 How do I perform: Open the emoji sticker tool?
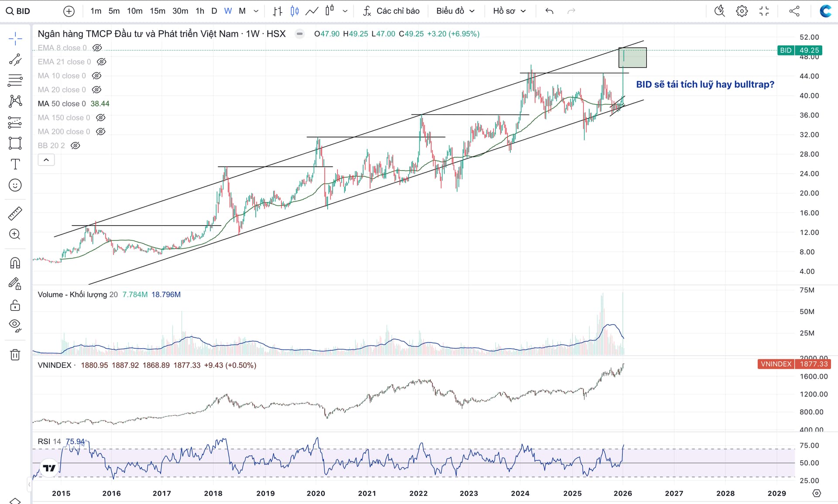pyautogui.click(x=15, y=185)
